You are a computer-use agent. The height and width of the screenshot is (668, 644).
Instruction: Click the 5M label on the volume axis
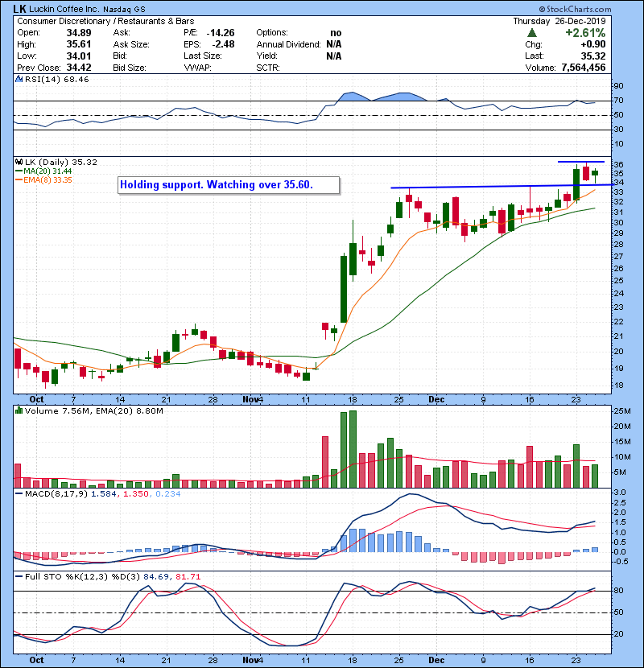click(x=620, y=472)
